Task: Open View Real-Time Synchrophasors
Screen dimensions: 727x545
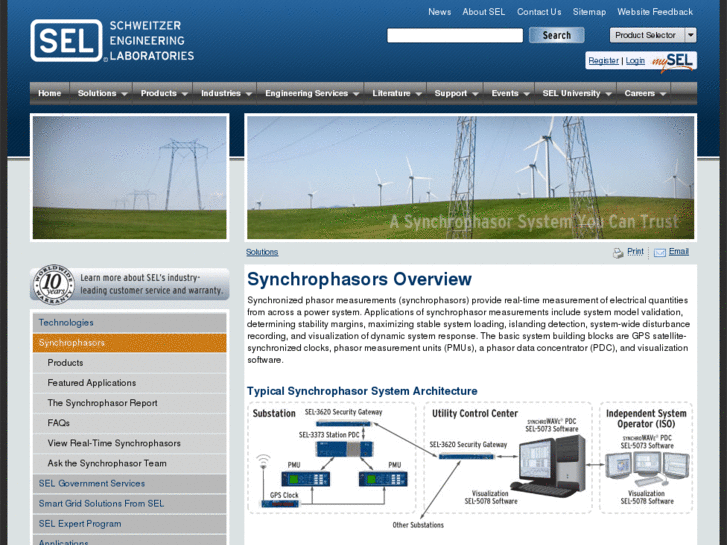Action: pos(129,443)
